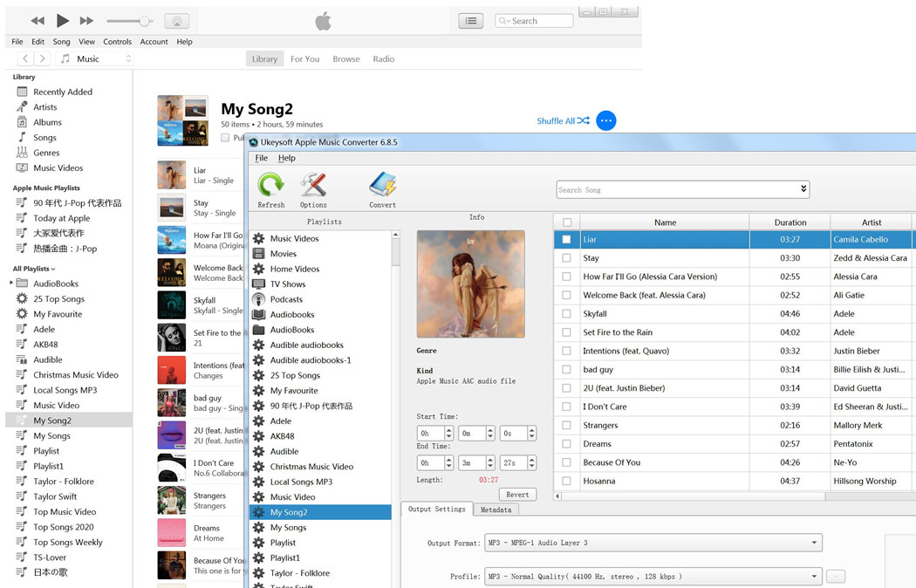Select Audiobooks in Ukeysoft playlists
Screen dimensions: 916x588
point(291,314)
